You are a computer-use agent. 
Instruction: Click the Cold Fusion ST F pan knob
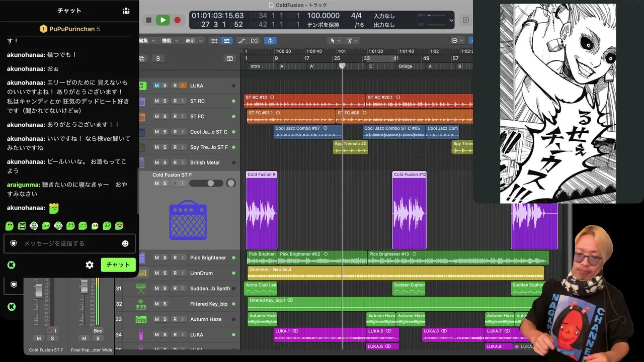click(231, 183)
